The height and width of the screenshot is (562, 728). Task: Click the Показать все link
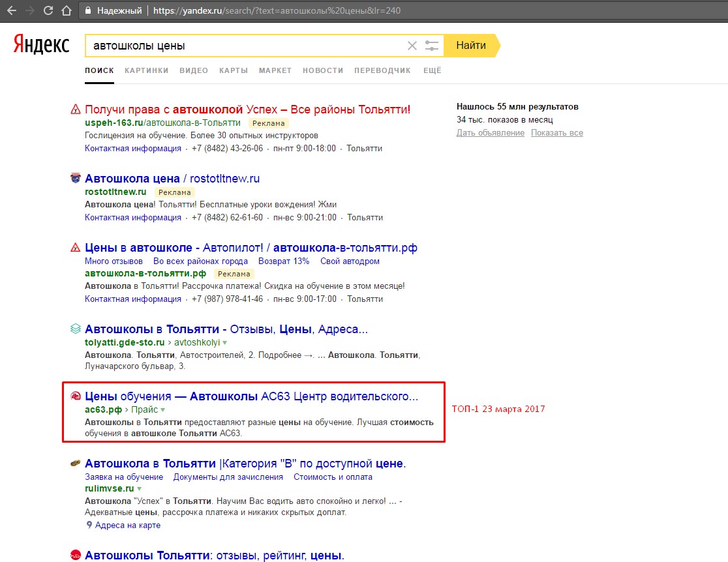pyautogui.click(x=556, y=133)
